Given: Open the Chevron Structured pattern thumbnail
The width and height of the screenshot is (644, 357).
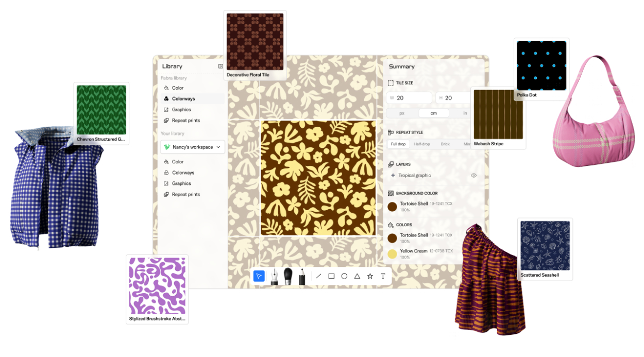Looking at the screenshot, I should click(x=101, y=110).
